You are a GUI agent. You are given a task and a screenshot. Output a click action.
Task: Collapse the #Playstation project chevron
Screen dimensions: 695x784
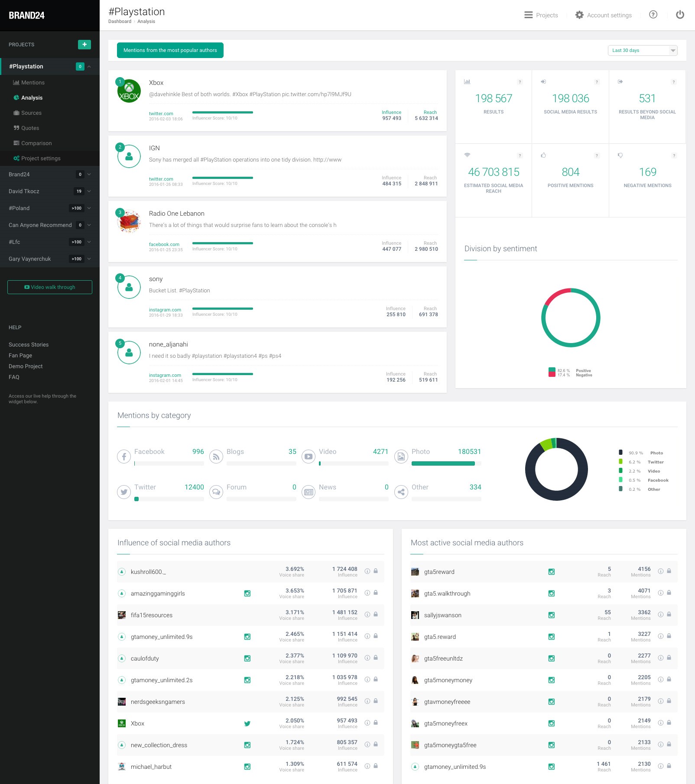(89, 67)
